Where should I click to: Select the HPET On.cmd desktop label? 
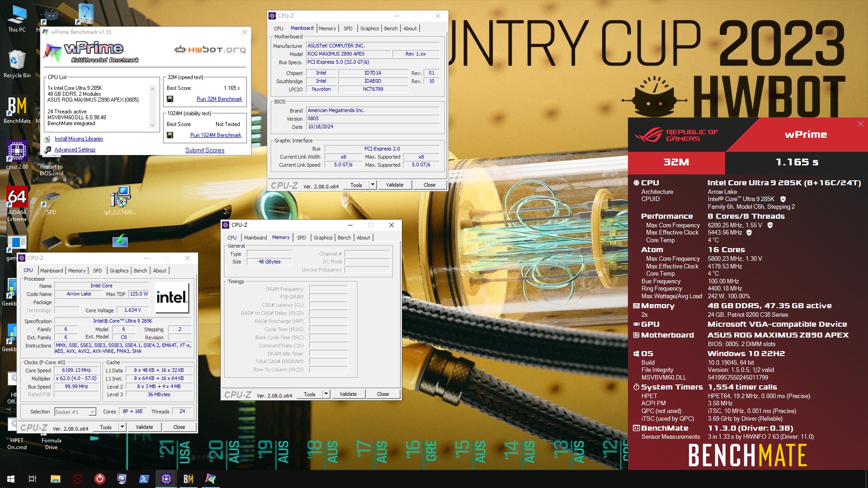[x=17, y=444]
